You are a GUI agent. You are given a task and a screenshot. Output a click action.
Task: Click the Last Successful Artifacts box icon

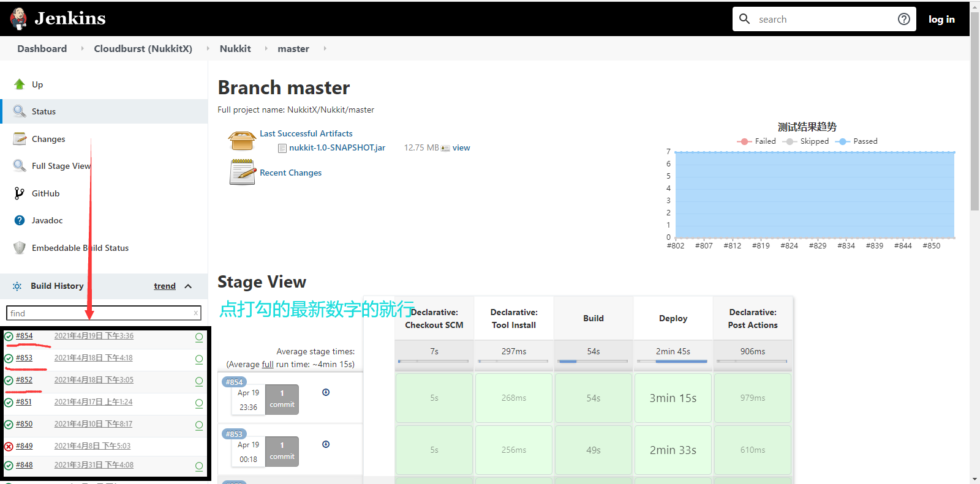(242, 141)
